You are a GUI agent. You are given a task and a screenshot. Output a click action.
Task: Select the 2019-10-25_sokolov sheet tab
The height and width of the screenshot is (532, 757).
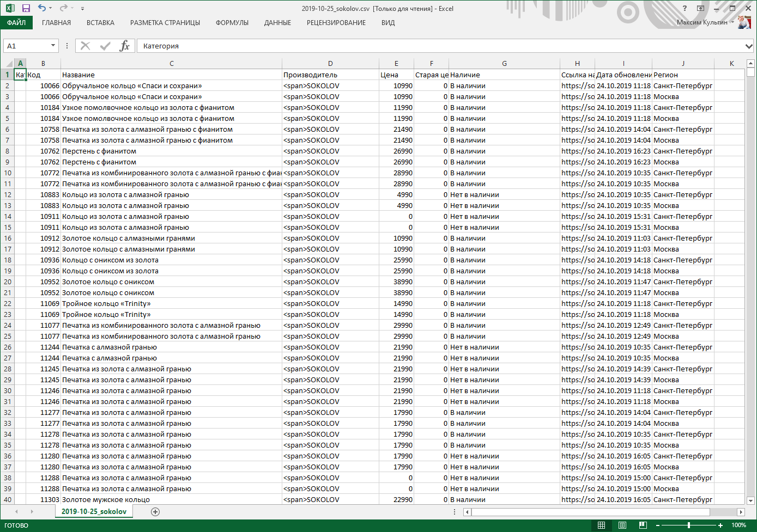(x=94, y=511)
